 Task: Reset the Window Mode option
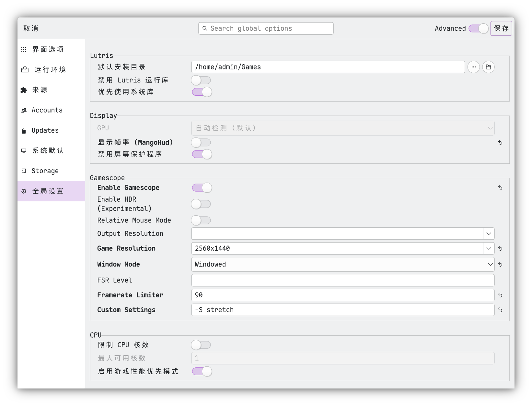click(x=500, y=265)
